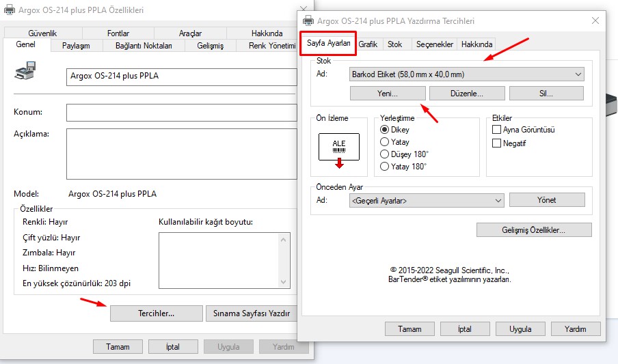Open the Güvenlik tab in Özellikleri window
The image size is (618, 364).
pyautogui.click(x=42, y=33)
